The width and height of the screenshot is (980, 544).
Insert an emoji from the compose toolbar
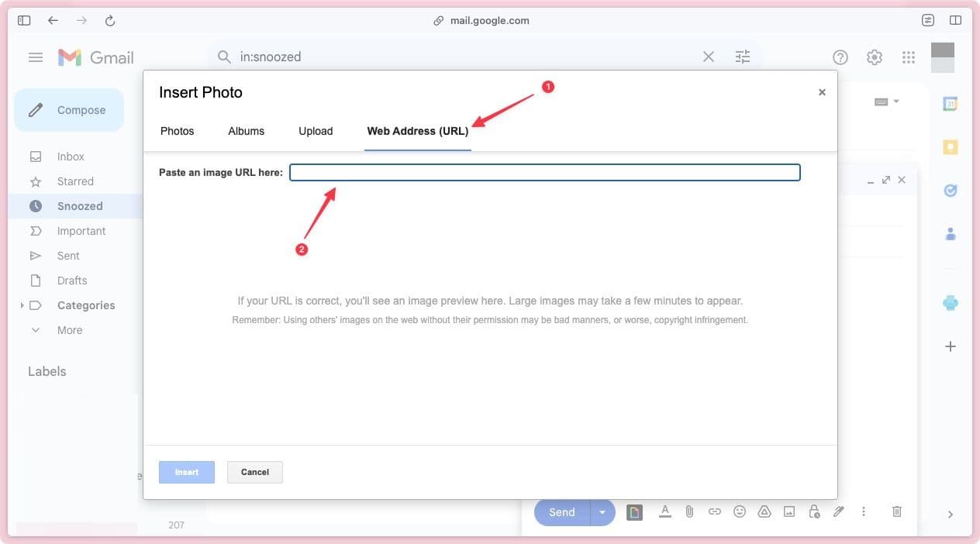click(x=739, y=511)
